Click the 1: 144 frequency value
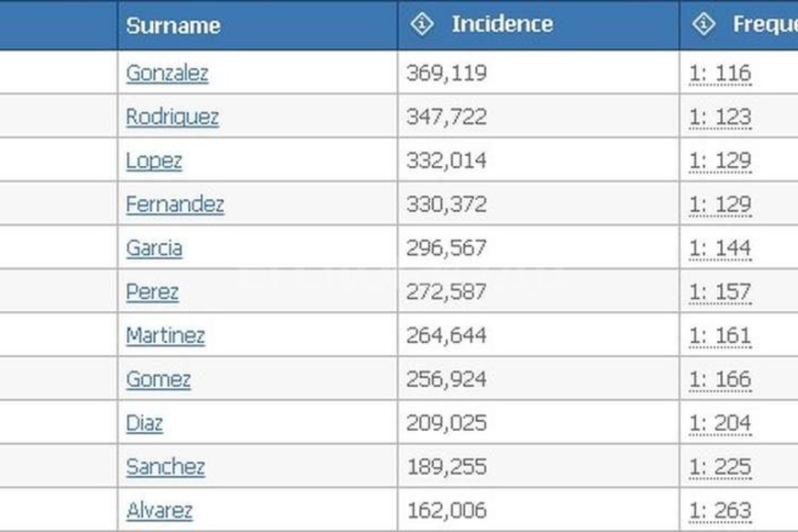This screenshot has width=798, height=532. click(720, 249)
